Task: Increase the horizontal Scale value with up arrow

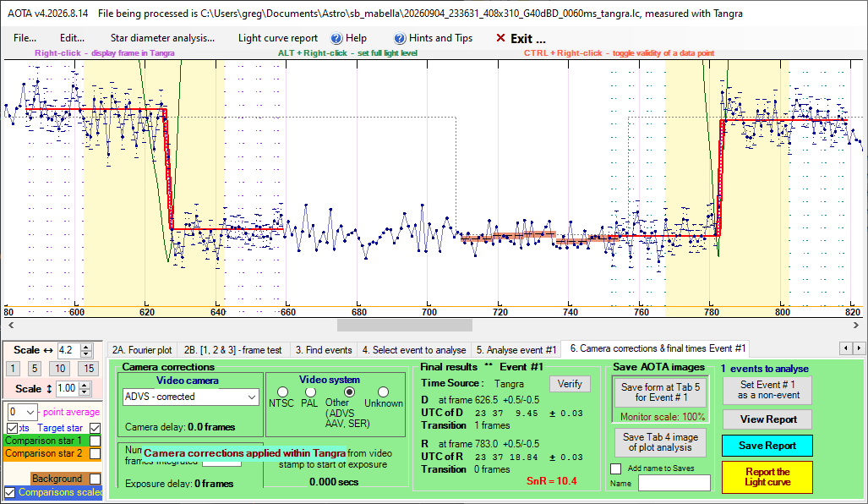Action: [86, 348]
